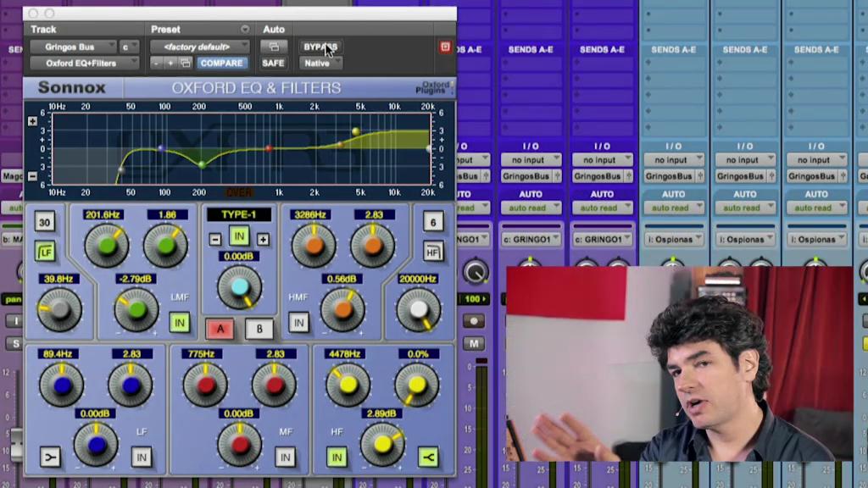Open first 'auto read' automation mode dropdown
868x488 pixels.
pyautogui.click(x=531, y=208)
